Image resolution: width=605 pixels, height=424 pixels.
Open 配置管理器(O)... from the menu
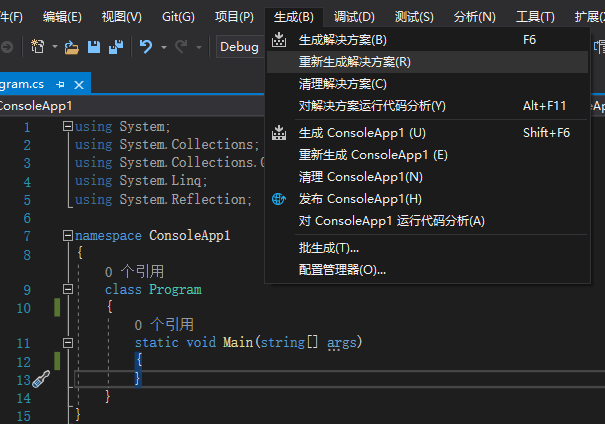pyautogui.click(x=342, y=269)
